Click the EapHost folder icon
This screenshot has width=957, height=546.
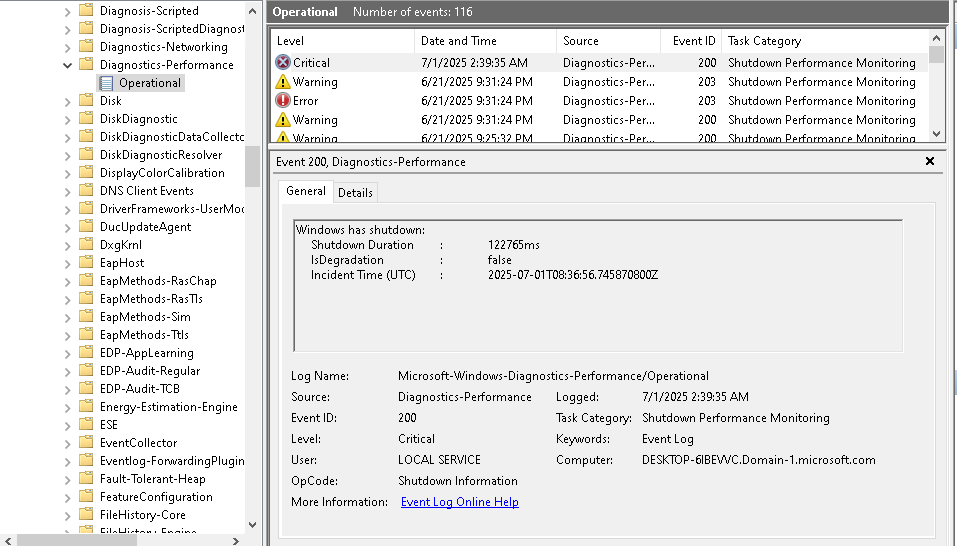(x=86, y=262)
